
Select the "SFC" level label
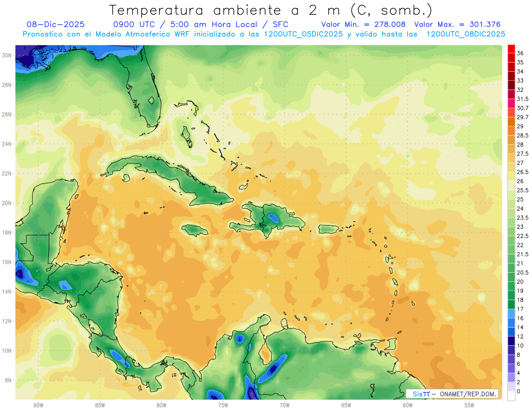coord(281,24)
